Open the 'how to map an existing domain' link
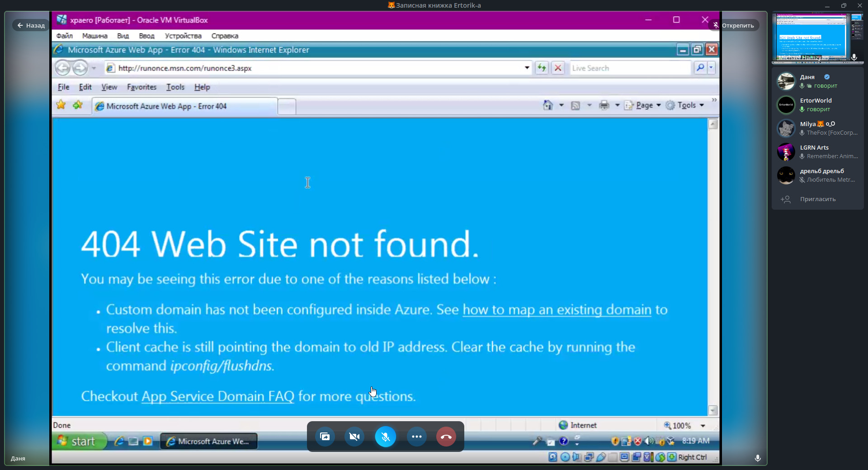The width and height of the screenshot is (868, 470). click(557, 310)
